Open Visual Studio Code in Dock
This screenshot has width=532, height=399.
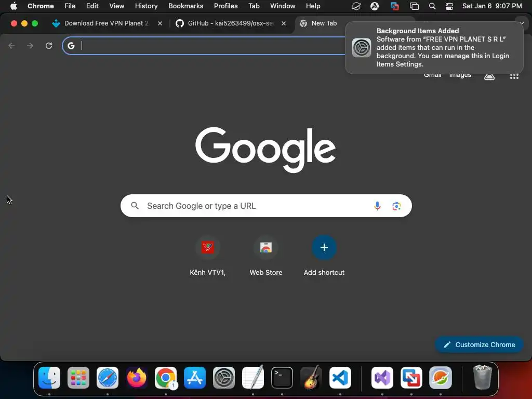click(x=340, y=378)
